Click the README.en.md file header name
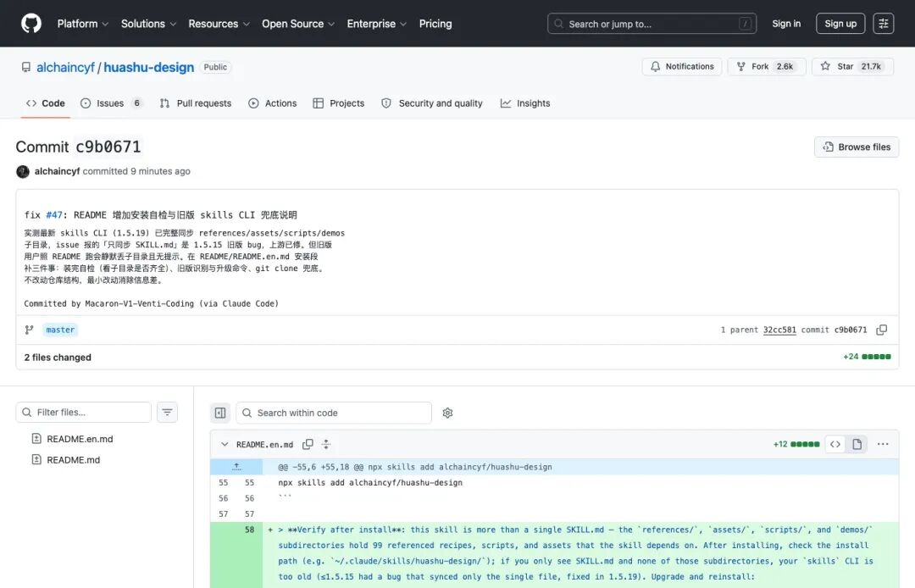 [x=264, y=445]
